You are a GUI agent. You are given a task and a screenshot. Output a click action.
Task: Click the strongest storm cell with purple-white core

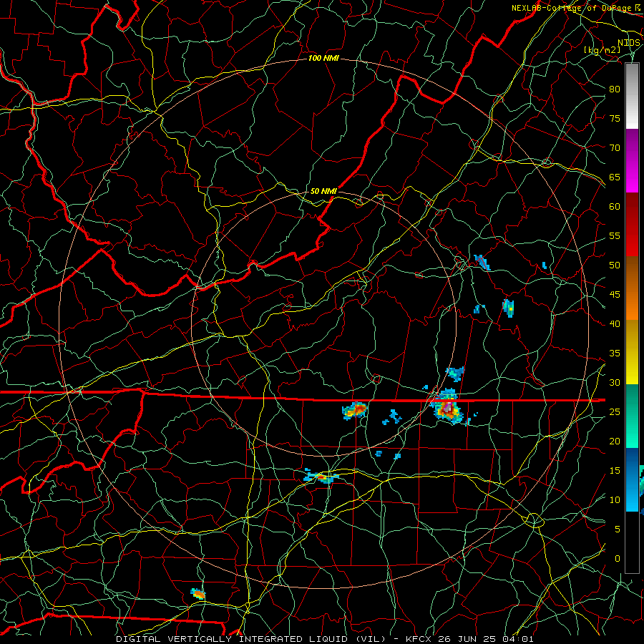pos(447,409)
